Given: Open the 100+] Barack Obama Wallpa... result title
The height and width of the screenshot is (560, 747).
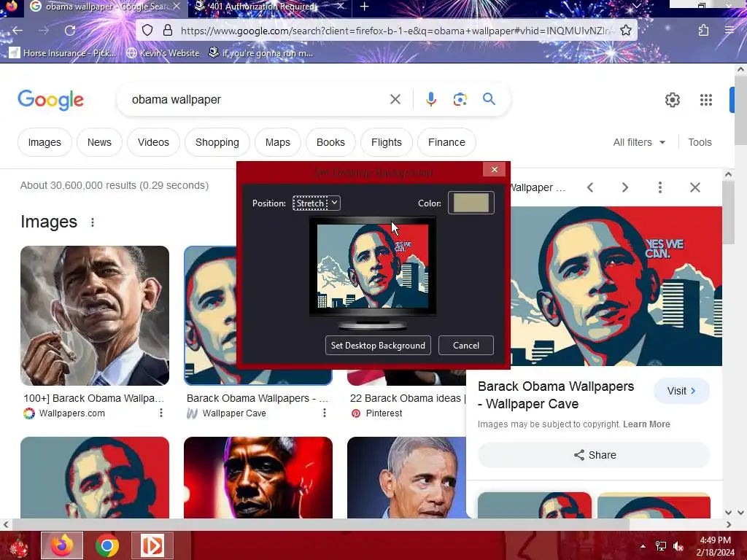Looking at the screenshot, I should 94,398.
